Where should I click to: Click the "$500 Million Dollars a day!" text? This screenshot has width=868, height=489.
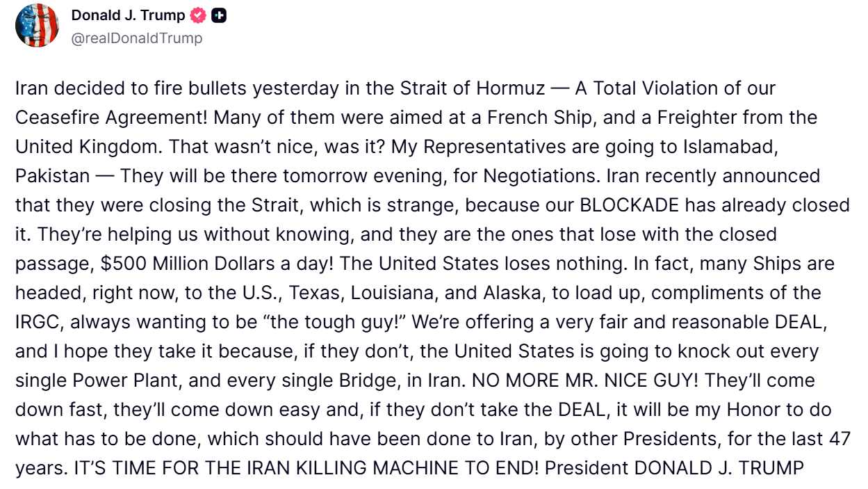coord(208,264)
